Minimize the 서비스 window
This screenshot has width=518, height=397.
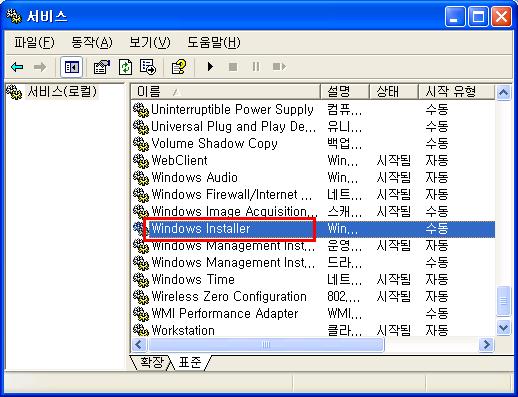[x=455, y=17]
